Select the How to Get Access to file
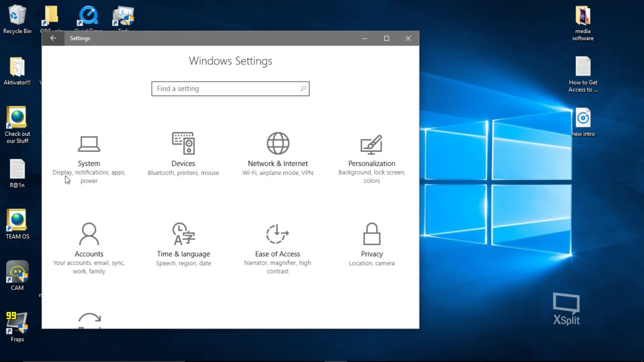This screenshot has width=644, height=362. pyautogui.click(x=583, y=75)
